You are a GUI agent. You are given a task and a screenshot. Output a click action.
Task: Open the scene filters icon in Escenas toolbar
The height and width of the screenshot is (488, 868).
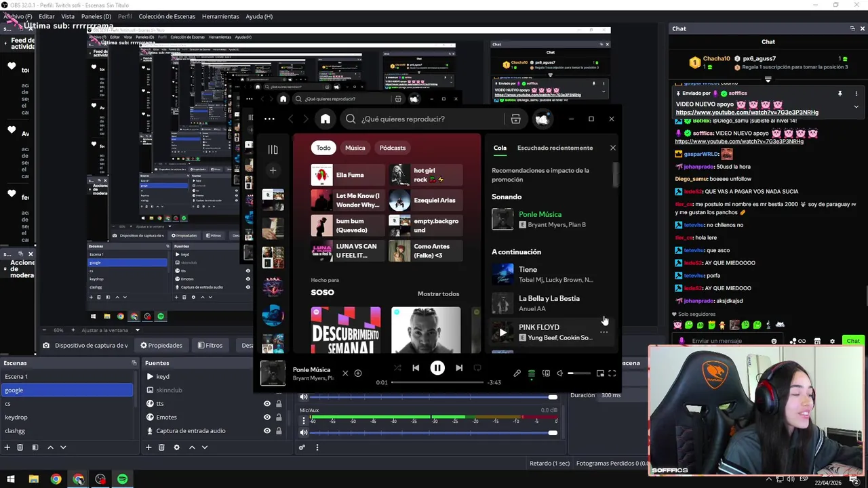pyautogui.click(x=35, y=447)
